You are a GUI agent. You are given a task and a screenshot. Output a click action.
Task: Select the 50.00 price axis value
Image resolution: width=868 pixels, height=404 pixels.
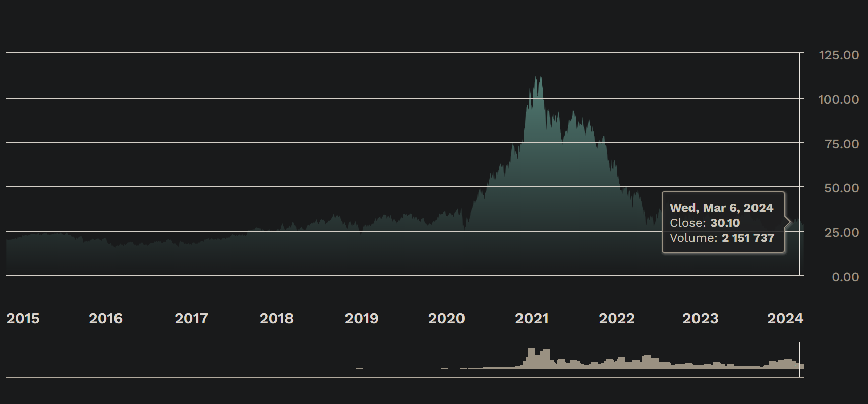click(x=842, y=188)
